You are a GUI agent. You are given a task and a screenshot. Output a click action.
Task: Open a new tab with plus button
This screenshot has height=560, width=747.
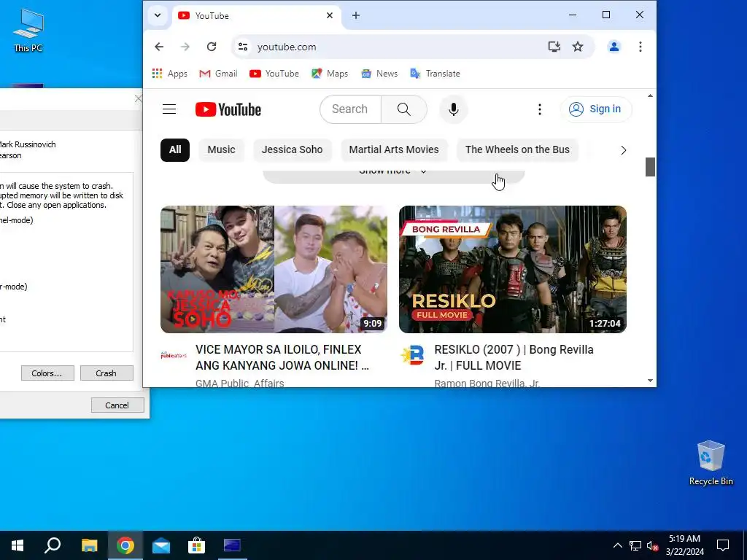pos(356,15)
